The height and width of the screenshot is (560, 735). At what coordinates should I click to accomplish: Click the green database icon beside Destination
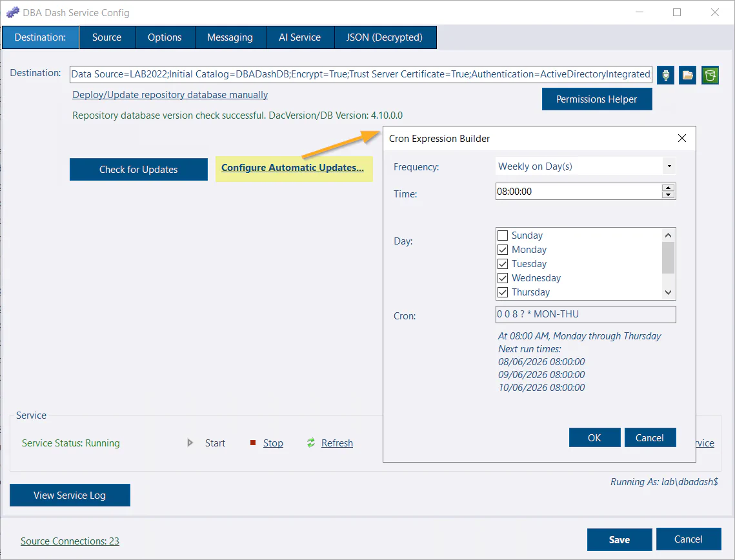(710, 75)
